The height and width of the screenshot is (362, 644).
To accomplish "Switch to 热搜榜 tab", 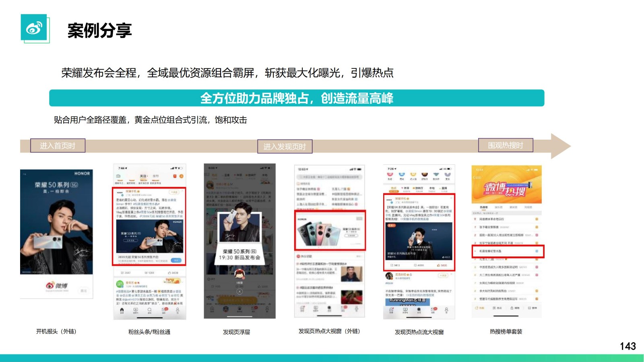I will 483,207.
